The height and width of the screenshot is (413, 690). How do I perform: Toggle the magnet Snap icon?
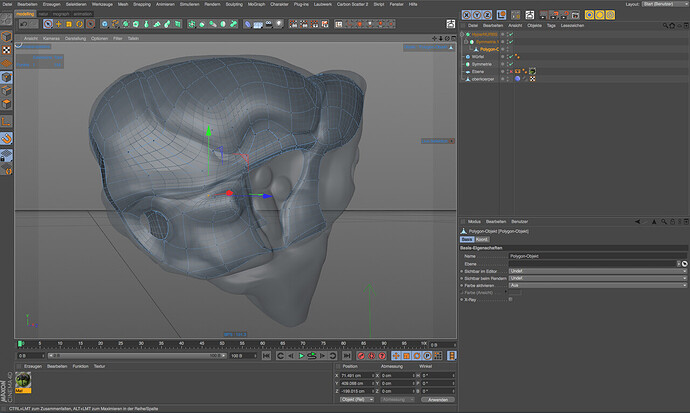6,139
